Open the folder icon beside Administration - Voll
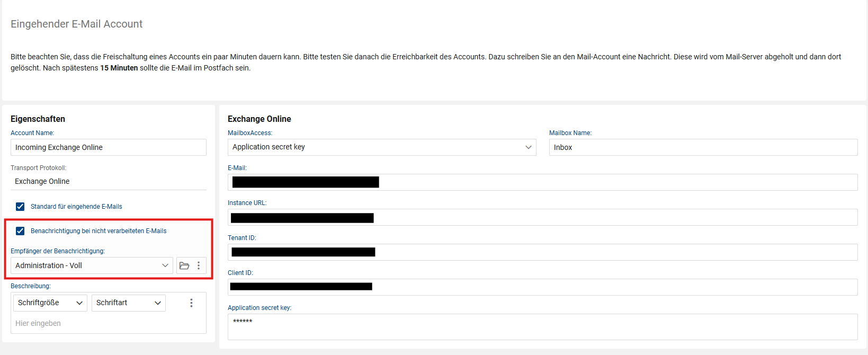The height and width of the screenshot is (355, 868). pyautogui.click(x=184, y=265)
